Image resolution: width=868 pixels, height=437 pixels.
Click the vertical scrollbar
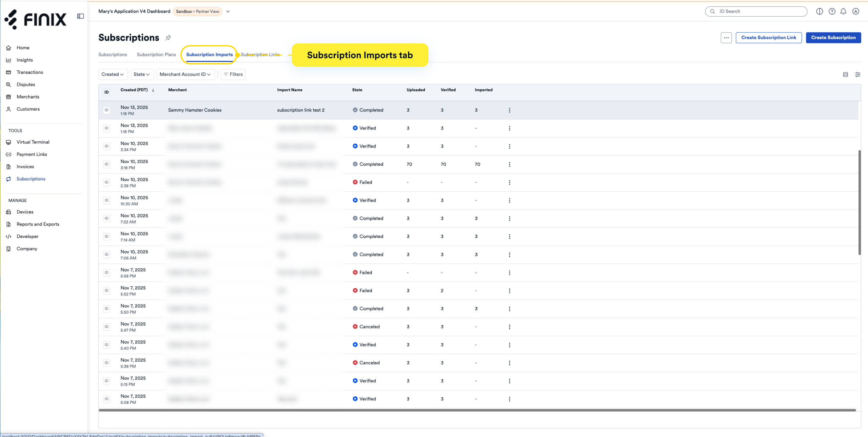click(860, 202)
